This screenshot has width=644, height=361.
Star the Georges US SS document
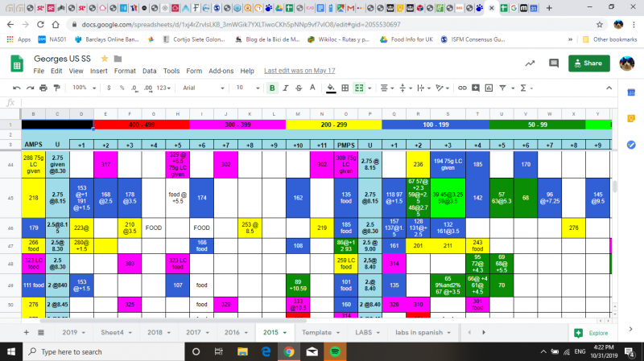point(105,59)
